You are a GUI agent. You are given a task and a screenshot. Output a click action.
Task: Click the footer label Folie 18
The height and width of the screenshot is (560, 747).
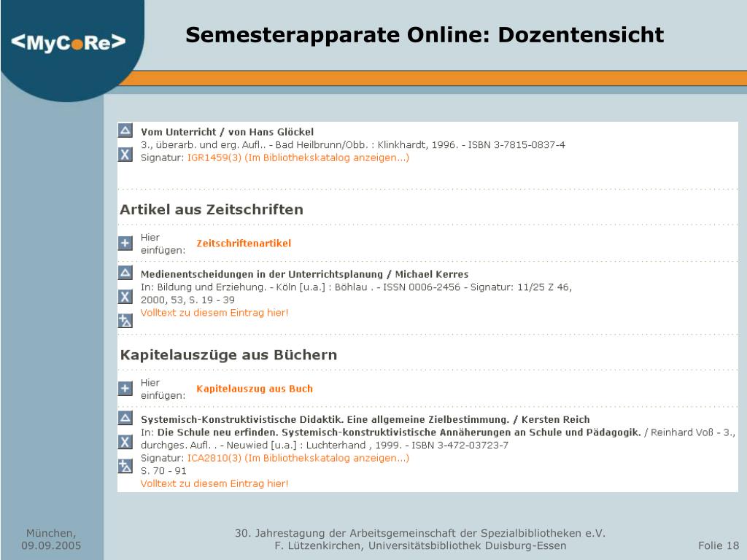[719, 545]
